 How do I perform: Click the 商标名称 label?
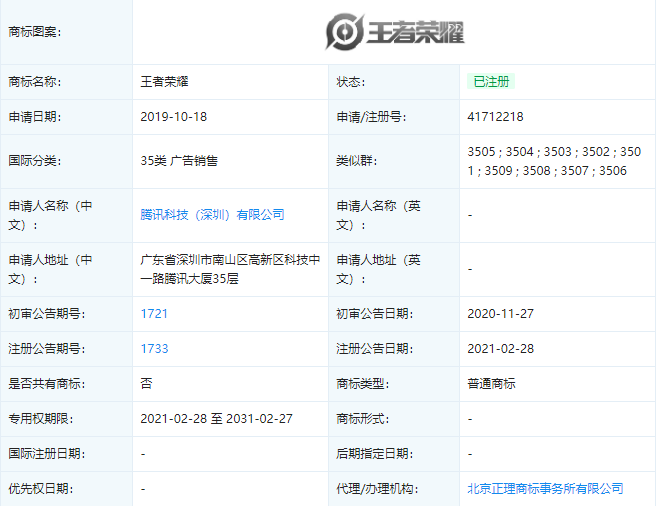point(35,82)
